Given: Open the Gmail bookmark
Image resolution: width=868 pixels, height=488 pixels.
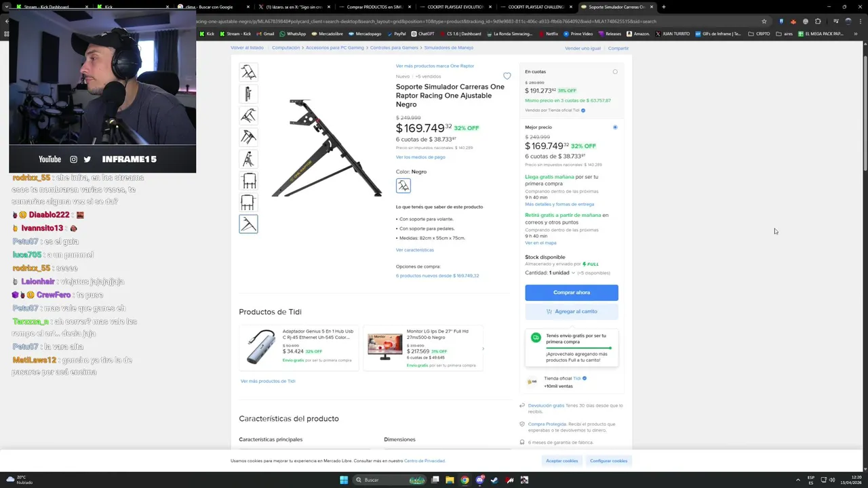Looking at the screenshot, I should click(265, 33).
